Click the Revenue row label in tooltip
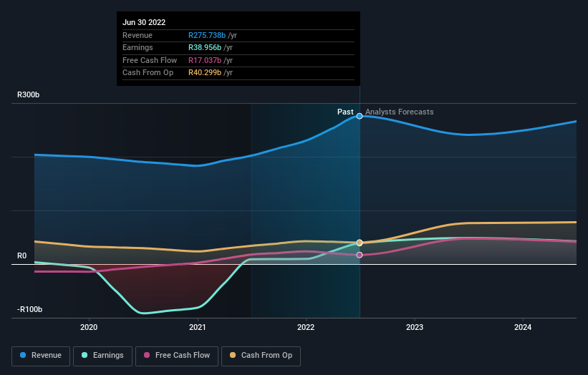The height and width of the screenshot is (375, 588). [x=138, y=35]
